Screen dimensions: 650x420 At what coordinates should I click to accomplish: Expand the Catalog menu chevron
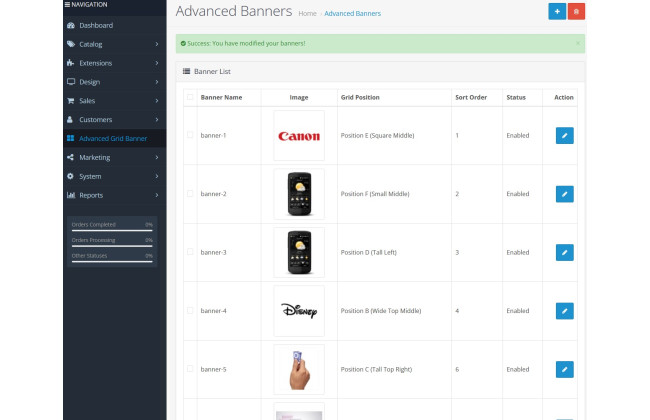pyautogui.click(x=157, y=44)
